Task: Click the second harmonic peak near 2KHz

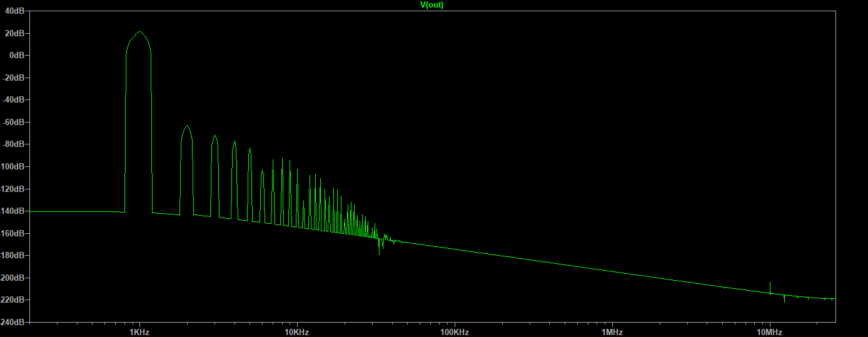Action: point(186,127)
